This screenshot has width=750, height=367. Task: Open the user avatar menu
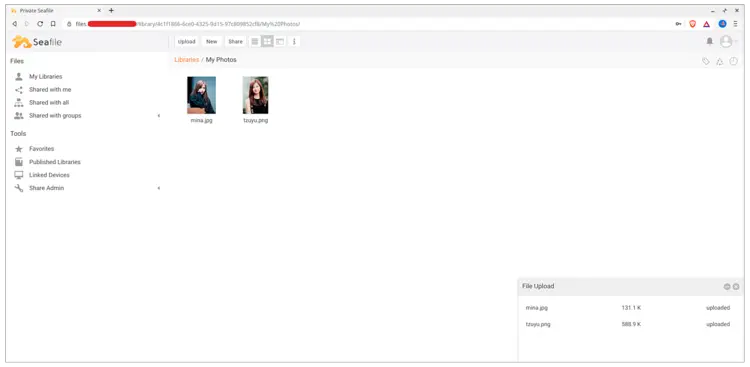pos(726,42)
